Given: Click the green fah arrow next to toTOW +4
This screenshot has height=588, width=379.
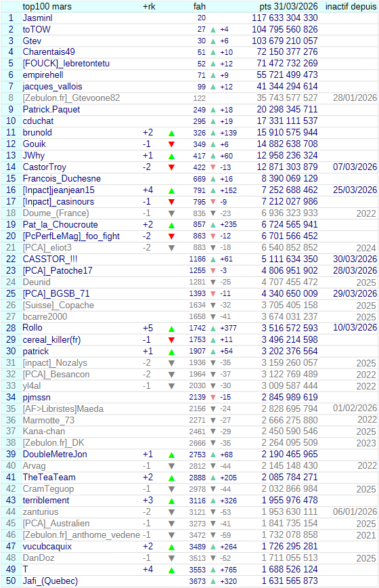Looking at the screenshot, I should (213, 30).
